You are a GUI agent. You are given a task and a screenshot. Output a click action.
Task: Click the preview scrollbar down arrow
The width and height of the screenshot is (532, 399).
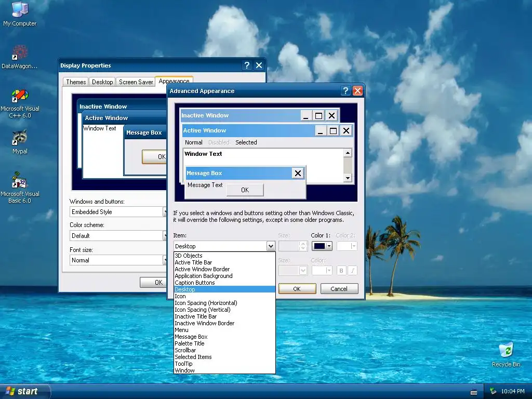point(348,178)
